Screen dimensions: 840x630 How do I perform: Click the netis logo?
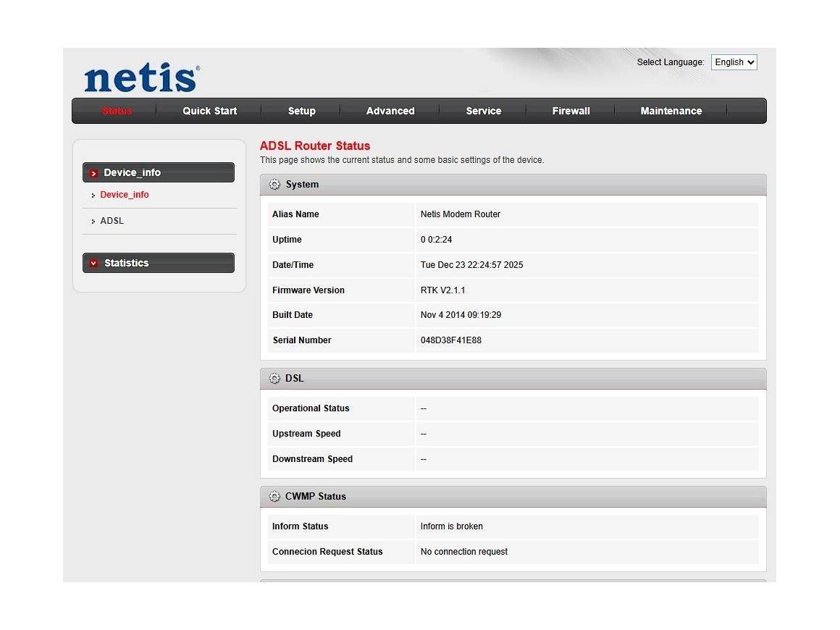[141, 78]
